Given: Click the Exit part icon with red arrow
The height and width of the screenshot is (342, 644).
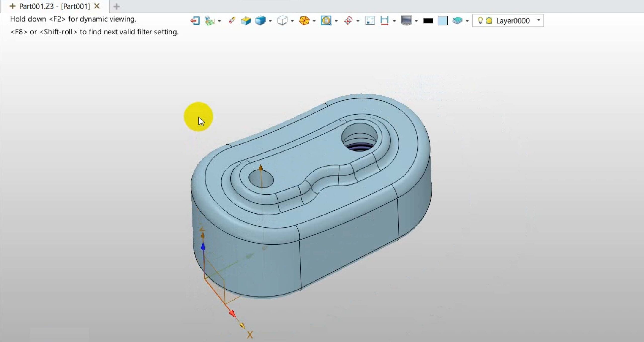Looking at the screenshot, I should pos(195,21).
